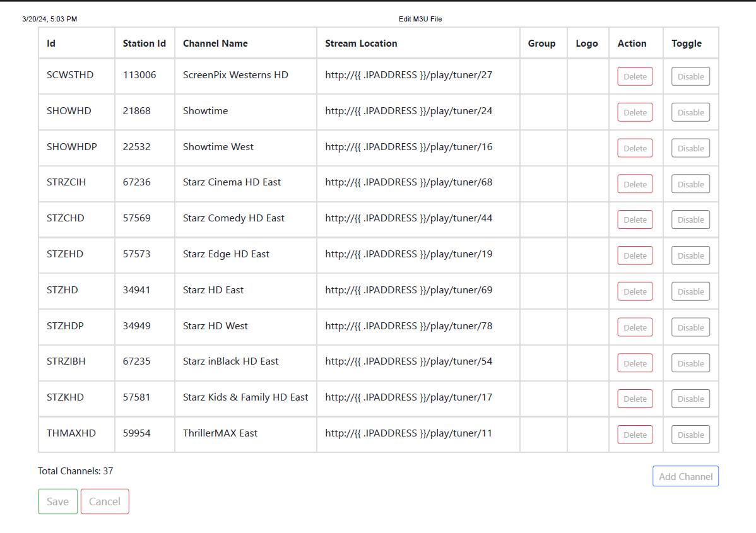Screen dimensions: 756x533
Task: Delete the Starz HD West channel
Action: click(634, 327)
